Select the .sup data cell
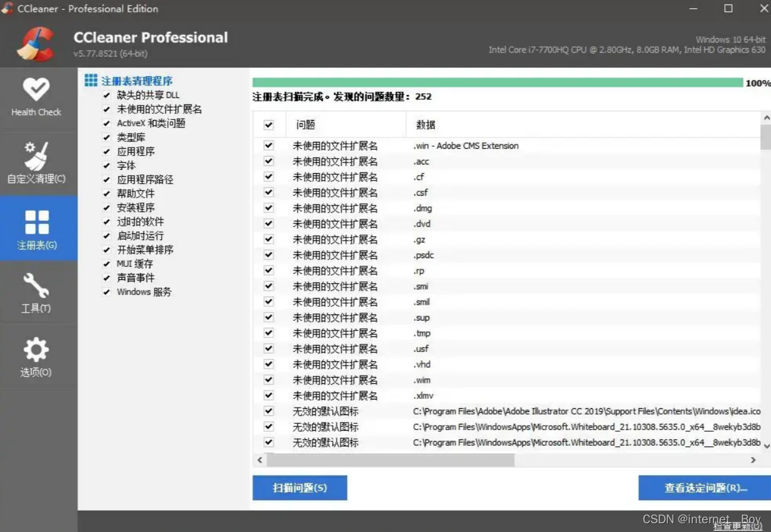 [421, 318]
